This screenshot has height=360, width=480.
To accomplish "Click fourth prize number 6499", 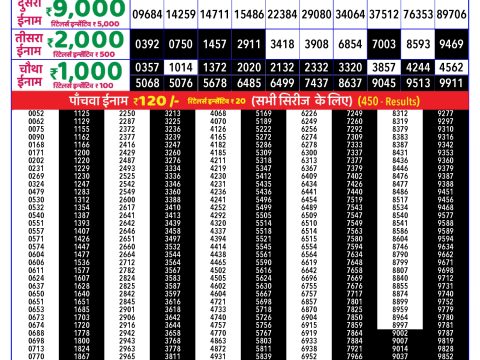I will (x=282, y=83).
